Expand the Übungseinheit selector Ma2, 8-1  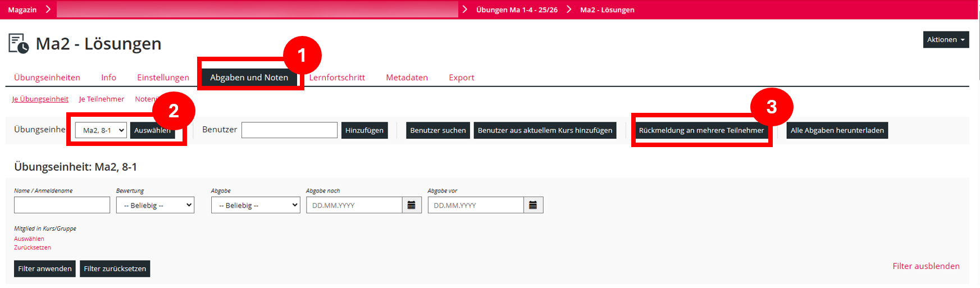point(101,130)
